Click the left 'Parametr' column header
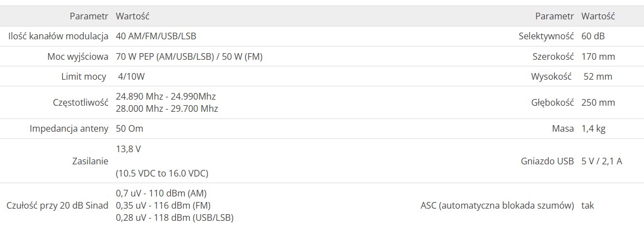This screenshot has width=644, height=228. [x=89, y=17]
